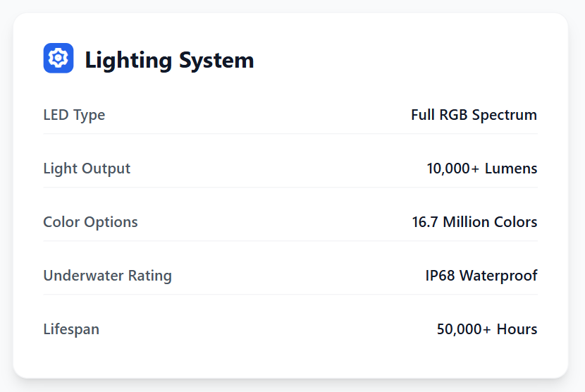585x392 pixels.
Task: Click the 10,000+ Lumens value
Action: point(481,169)
